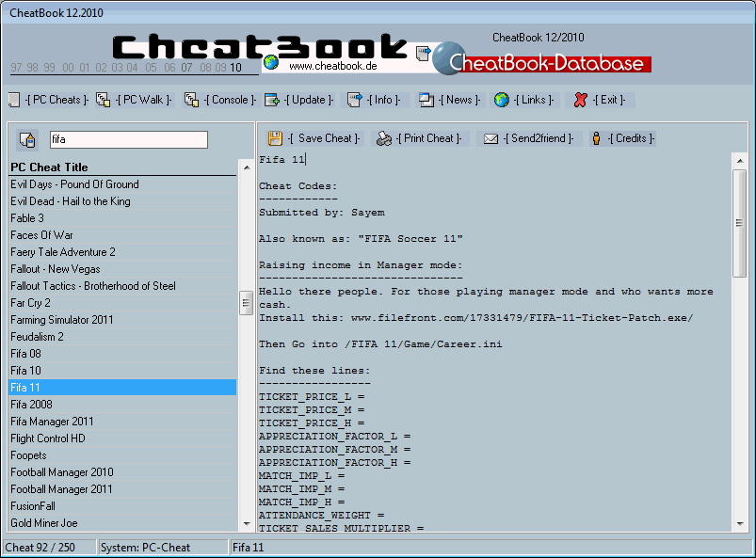
Task: Click the cheat text scroll down arrow
Action: click(740, 524)
